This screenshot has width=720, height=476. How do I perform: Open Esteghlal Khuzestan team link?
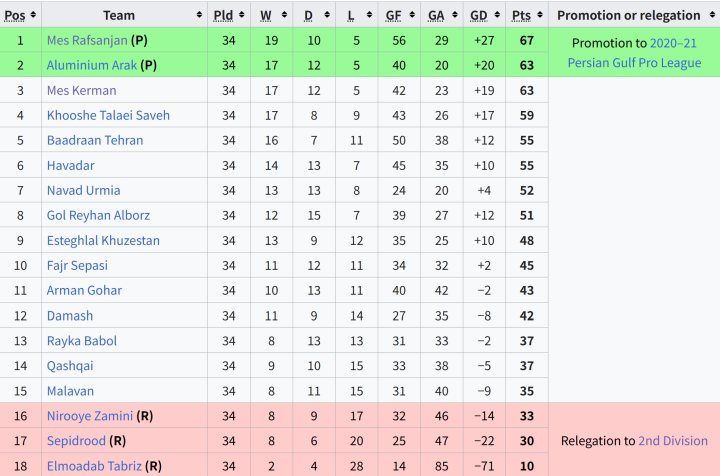103,241
